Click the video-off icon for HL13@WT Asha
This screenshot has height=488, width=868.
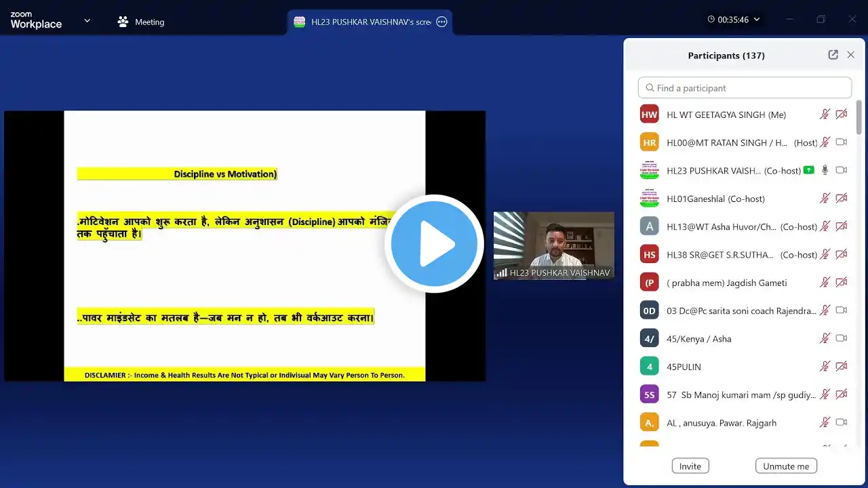coord(842,226)
